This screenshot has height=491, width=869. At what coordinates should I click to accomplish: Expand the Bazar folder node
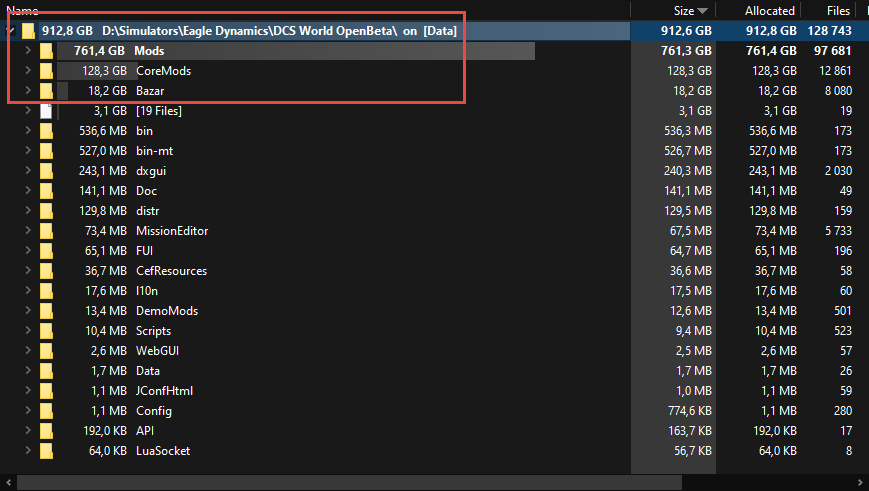tap(28, 90)
